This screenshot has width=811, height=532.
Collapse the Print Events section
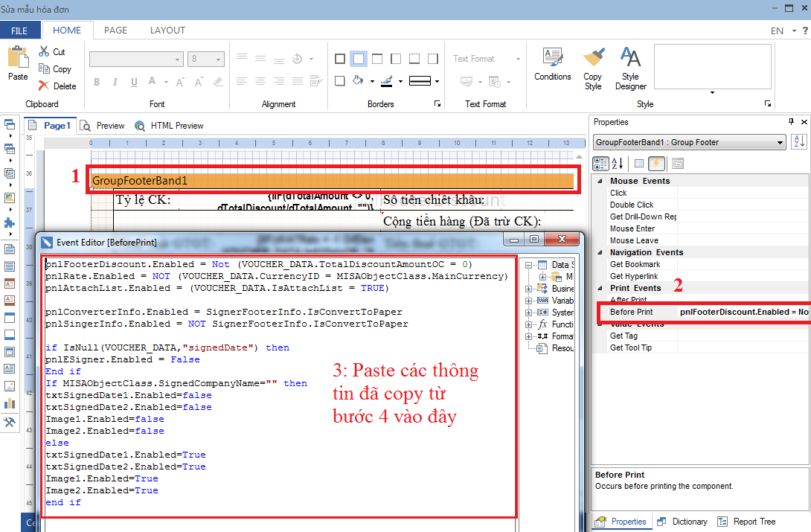600,288
